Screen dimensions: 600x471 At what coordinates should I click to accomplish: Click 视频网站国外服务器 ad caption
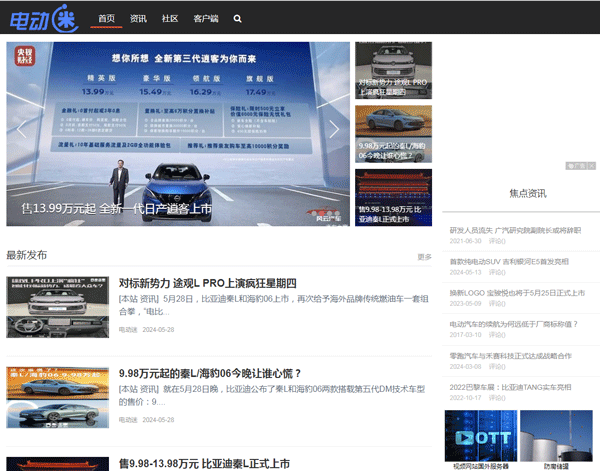(x=481, y=466)
